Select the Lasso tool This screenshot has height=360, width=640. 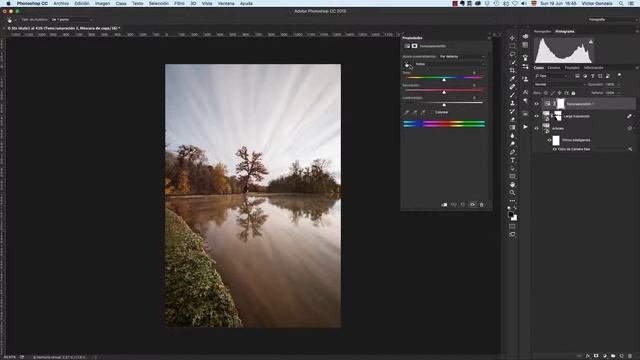click(512, 54)
